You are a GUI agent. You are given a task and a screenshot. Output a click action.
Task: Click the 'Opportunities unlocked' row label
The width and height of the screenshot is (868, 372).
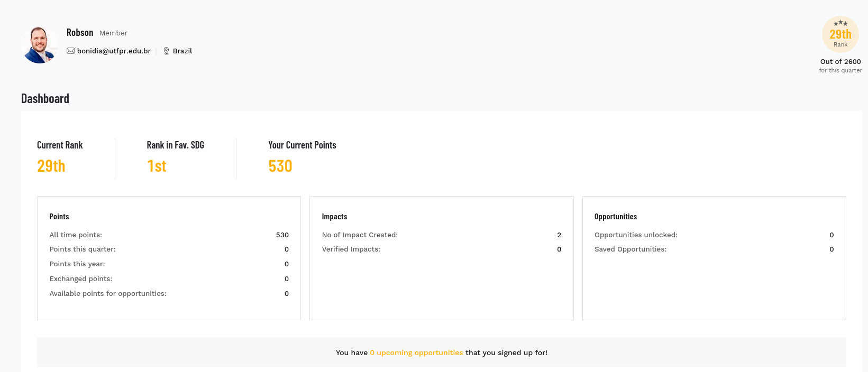635,235
